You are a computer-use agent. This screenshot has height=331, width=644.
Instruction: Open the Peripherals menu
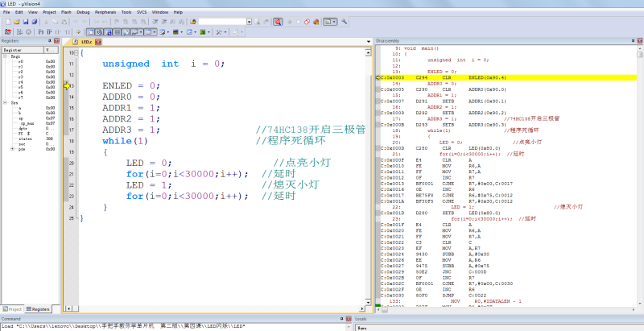click(106, 13)
